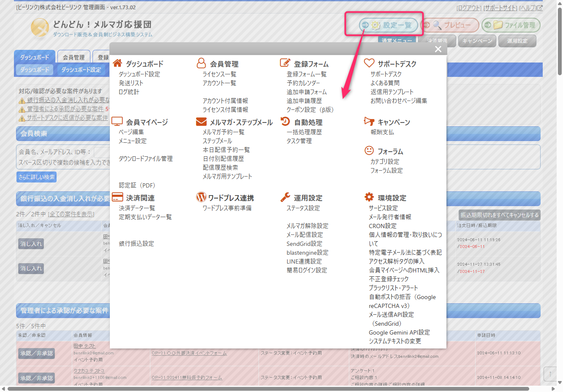
Task: Click the WordPress logo icon
Action: tap(201, 197)
